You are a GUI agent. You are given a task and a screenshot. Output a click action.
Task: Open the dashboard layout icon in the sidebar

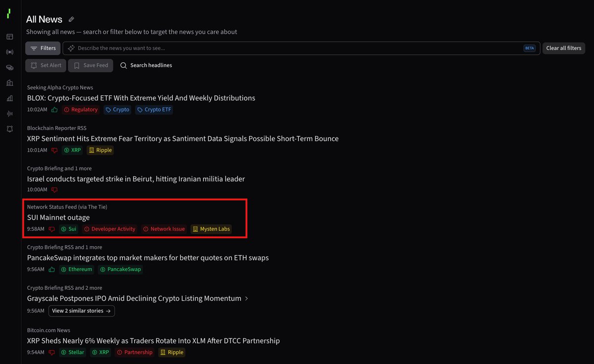click(9, 37)
